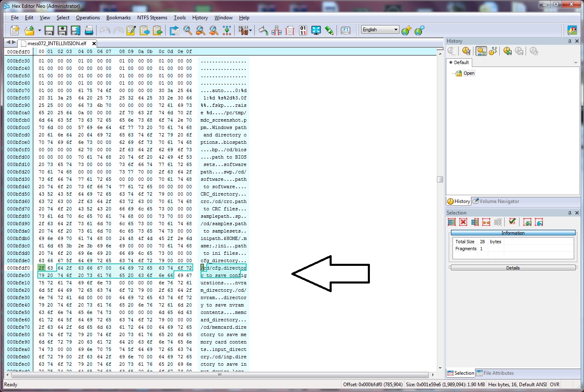Image resolution: width=584 pixels, height=392 pixels.
Task: Click the Paste clipboard icon
Action: 157,30
